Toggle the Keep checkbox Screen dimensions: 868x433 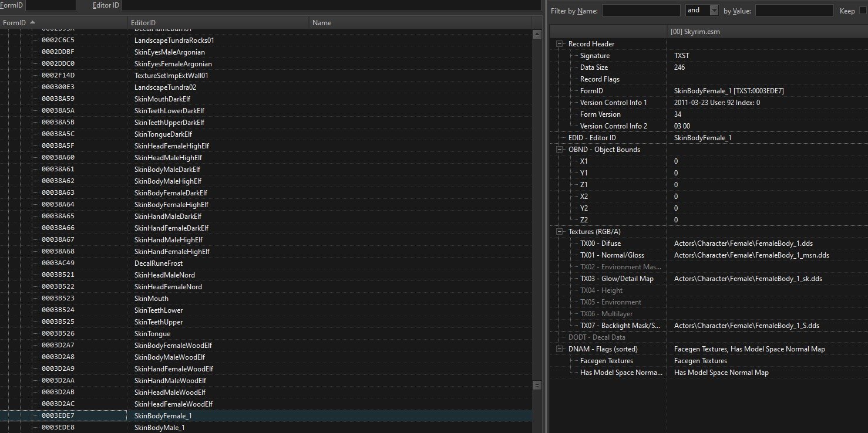(x=862, y=11)
